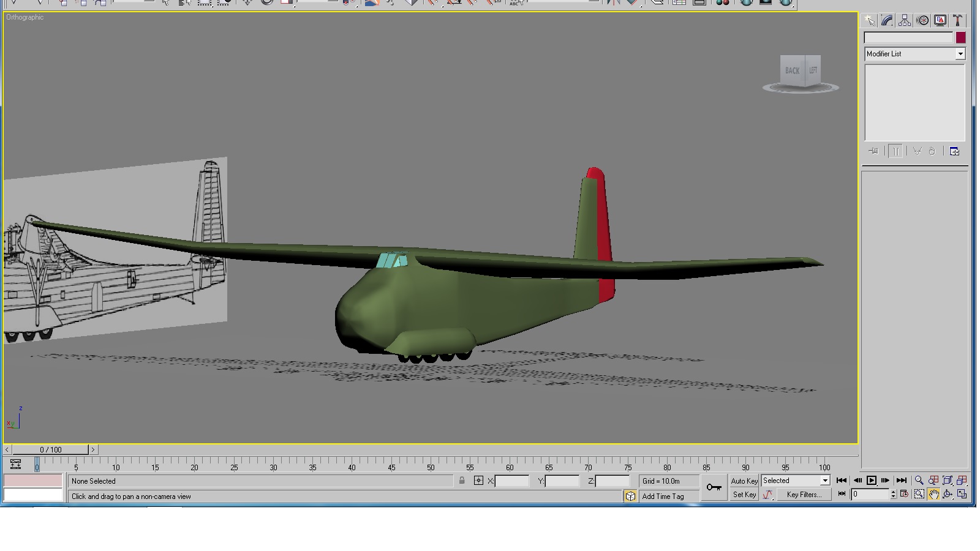
Task: Open the Key Filters dialog
Action: tap(804, 495)
